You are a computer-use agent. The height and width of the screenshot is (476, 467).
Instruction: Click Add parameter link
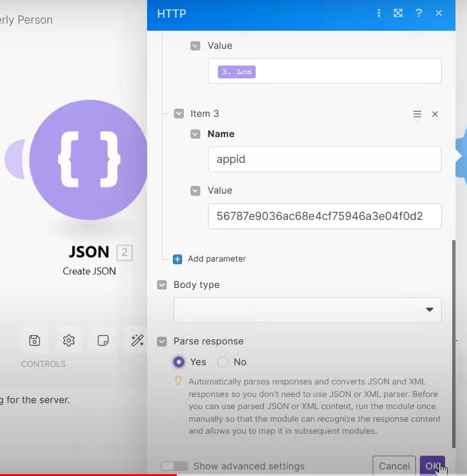click(x=217, y=259)
